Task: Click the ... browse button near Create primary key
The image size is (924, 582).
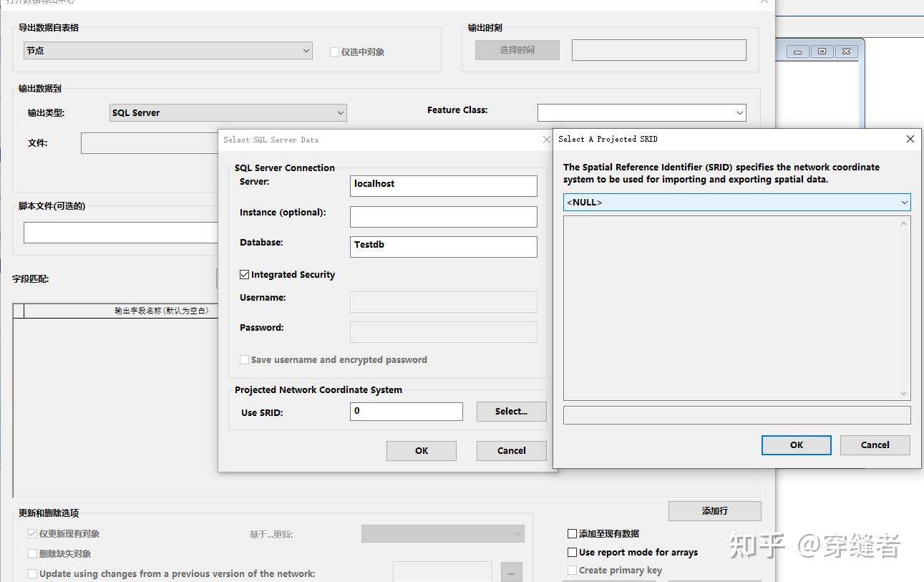Action: [x=511, y=572]
